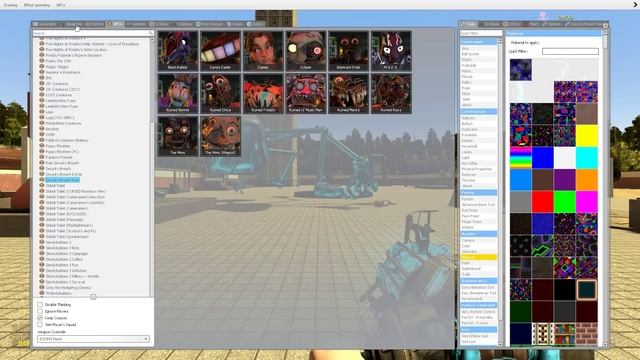Collapse the Render tool category header
Image resolution: width=640 pixels, height=360 pixels.
[x=478, y=234]
